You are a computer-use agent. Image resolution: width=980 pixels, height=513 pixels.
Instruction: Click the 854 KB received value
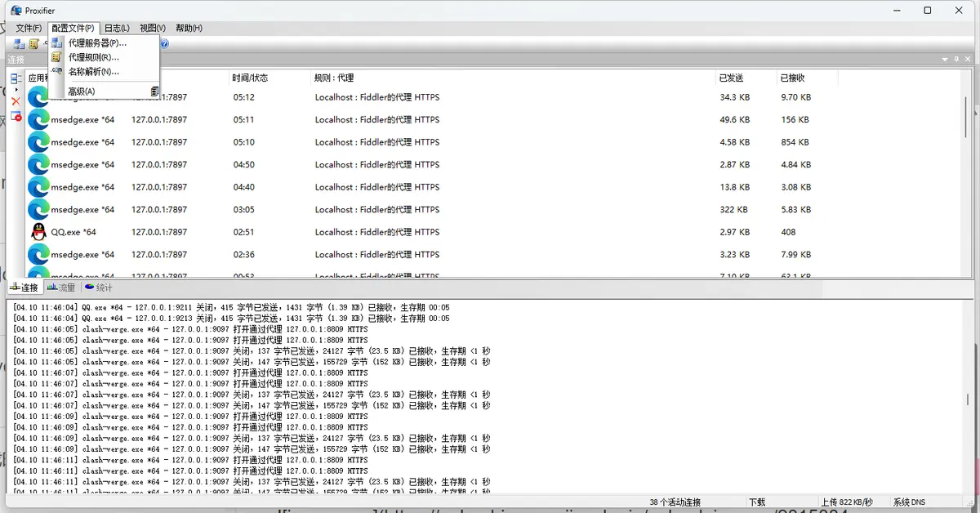pyautogui.click(x=795, y=142)
